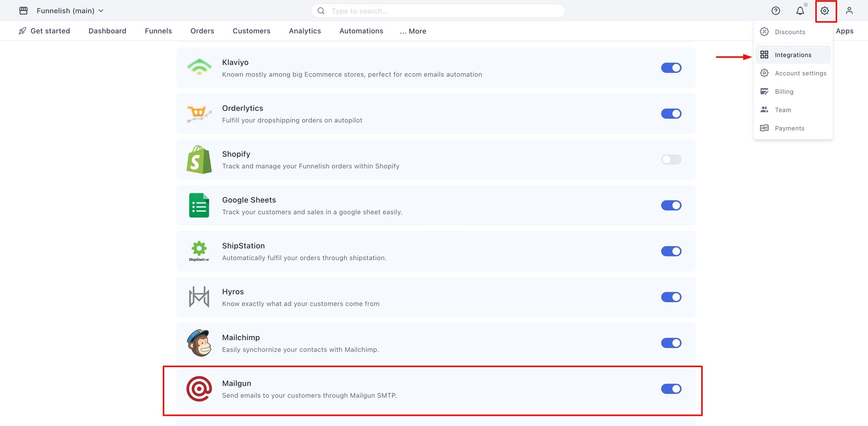Open the settings gear icon
Viewport: 868px width, 426px height.
tap(825, 11)
